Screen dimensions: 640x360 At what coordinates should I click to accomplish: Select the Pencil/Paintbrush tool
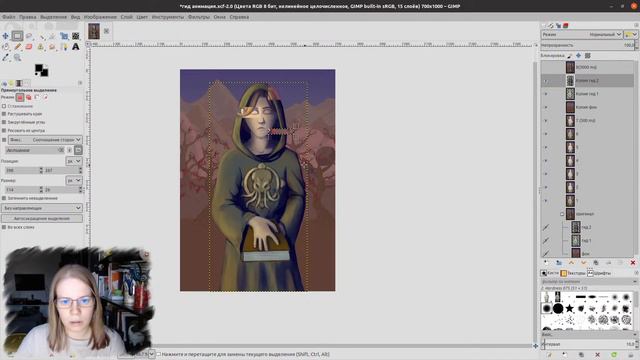point(17,47)
